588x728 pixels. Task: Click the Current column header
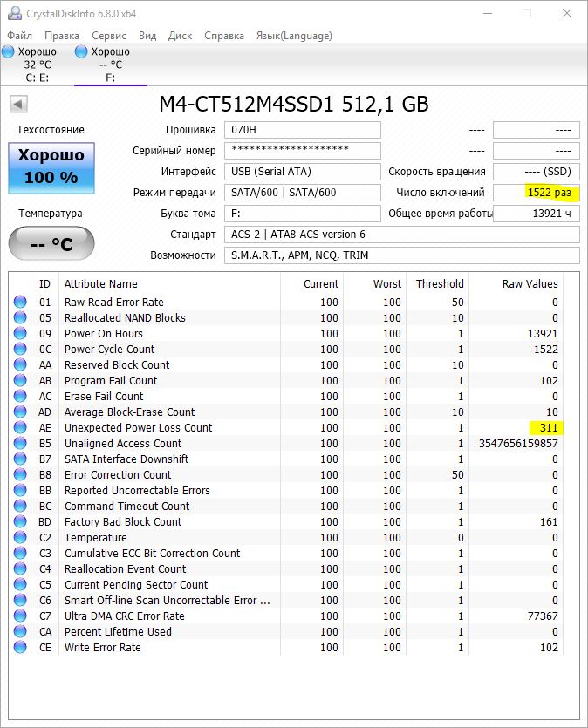(x=321, y=283)
